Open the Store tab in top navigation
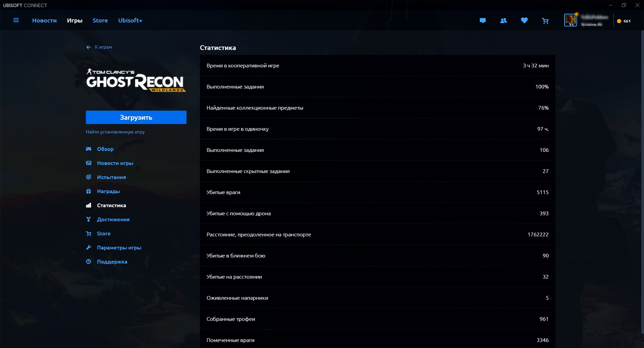The height and width of the screenshot is (348, 644). pyautogui.click(x=100, y=20)
